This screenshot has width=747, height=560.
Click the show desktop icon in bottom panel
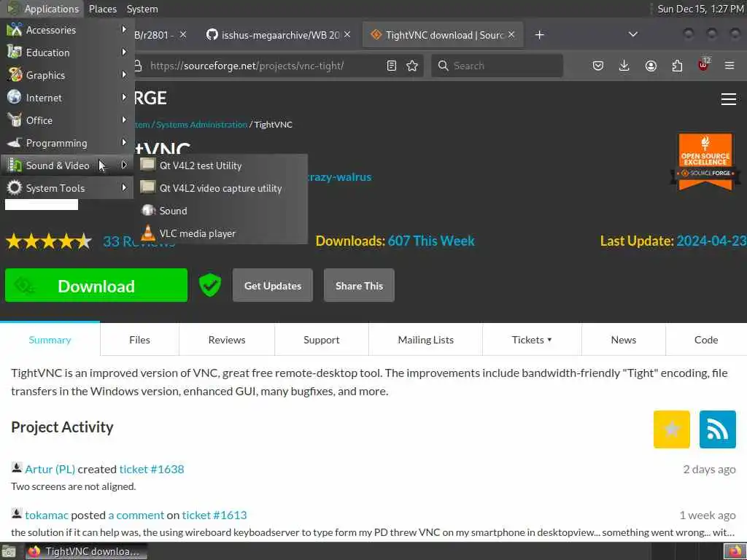click(9, 551)
